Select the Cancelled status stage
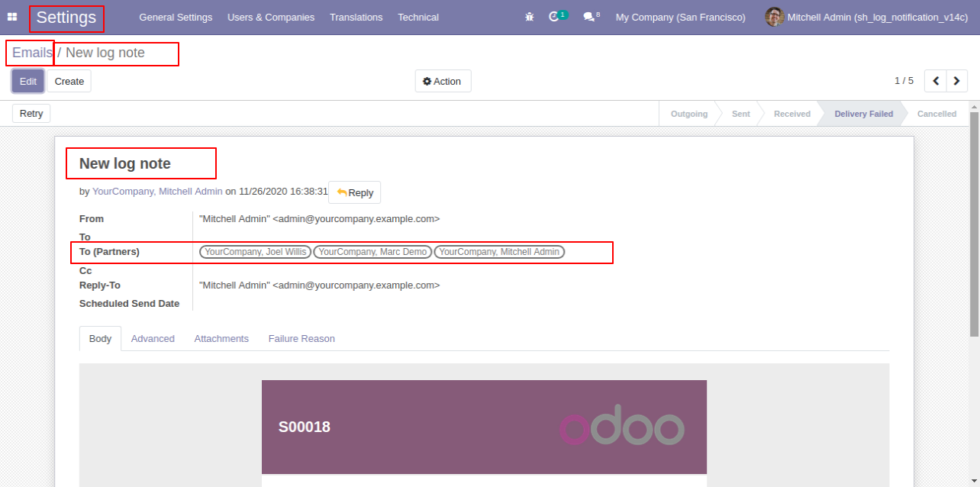 tap(936, 114)
